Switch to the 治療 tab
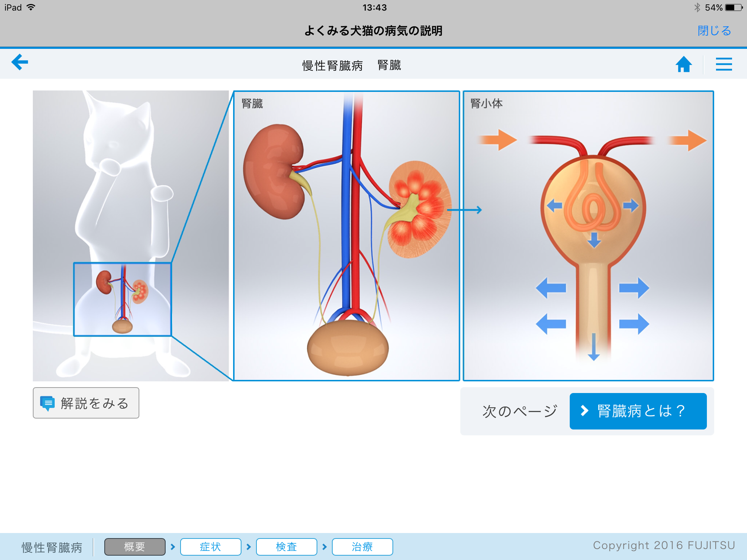747x560 pixels. (x=362, y=547)
